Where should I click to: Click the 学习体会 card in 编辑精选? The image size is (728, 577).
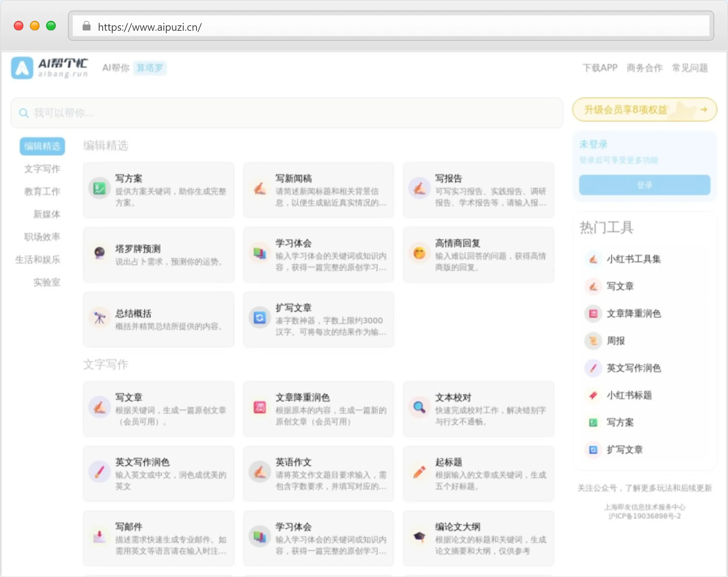(x=318, y=255)
